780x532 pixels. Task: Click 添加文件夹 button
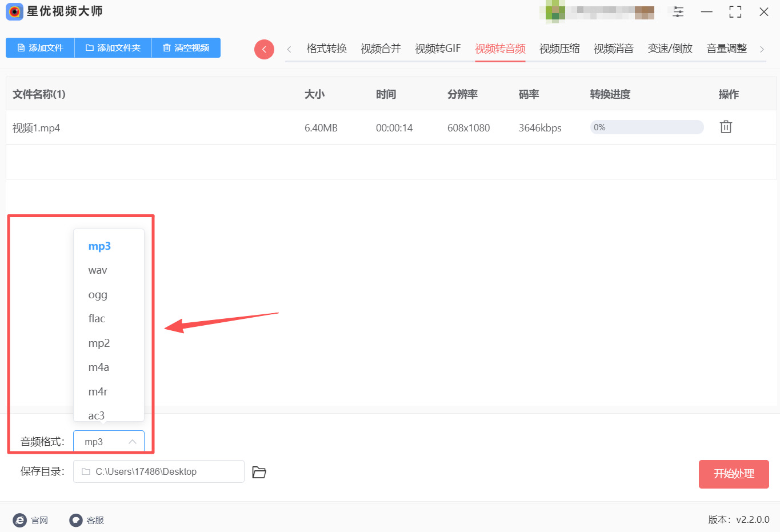pos(113,48)
